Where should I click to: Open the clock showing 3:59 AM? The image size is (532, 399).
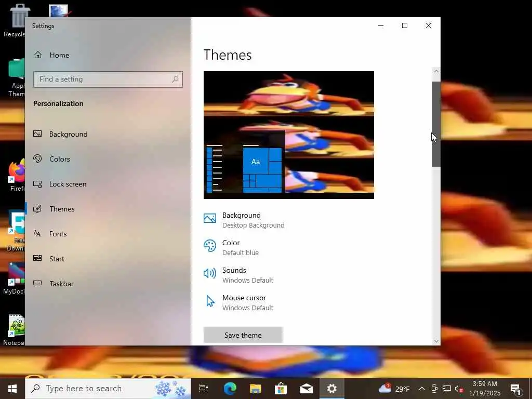click(x=485, y=389)
